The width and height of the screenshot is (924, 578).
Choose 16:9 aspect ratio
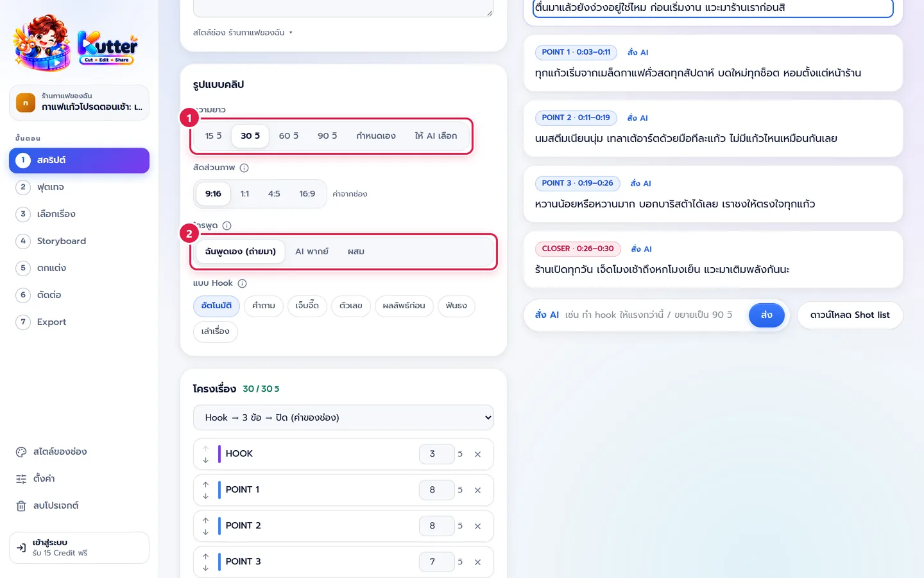(307, 193)
